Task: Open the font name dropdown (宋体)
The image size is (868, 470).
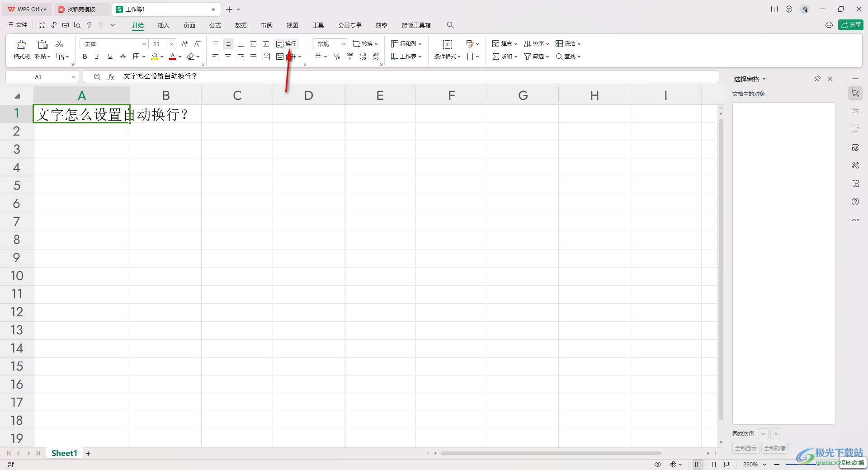Action: tap(144, 44)
